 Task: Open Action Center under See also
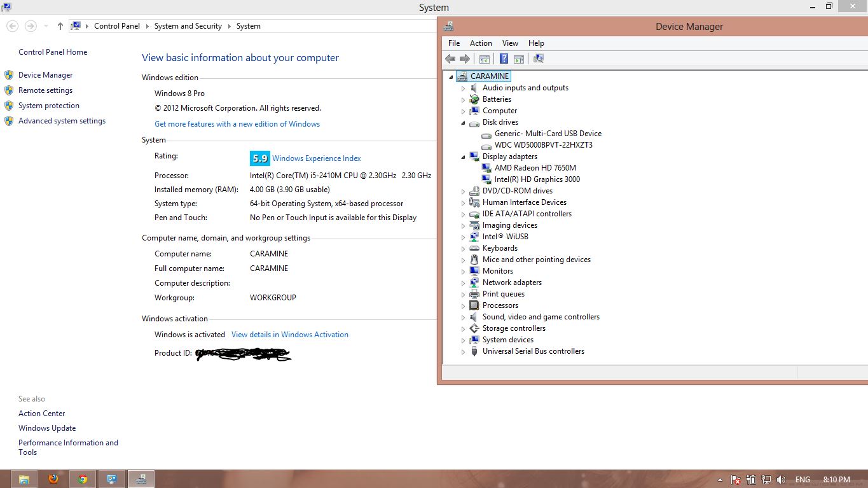42,414
